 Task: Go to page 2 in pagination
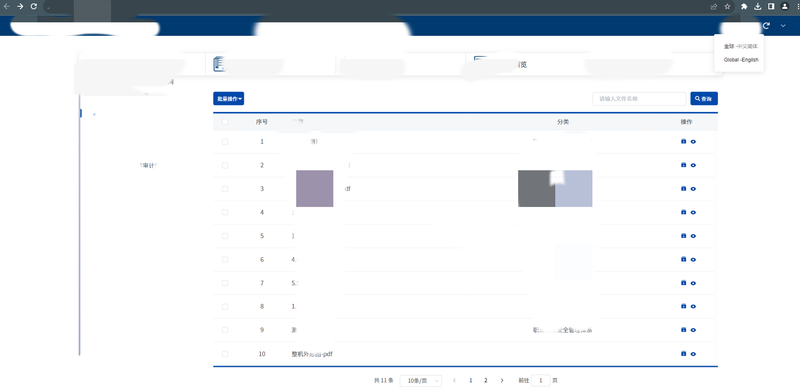point(486,381)
